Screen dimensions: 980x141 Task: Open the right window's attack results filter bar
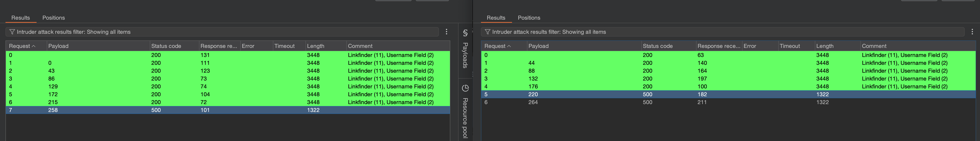[x=723, y=32]
